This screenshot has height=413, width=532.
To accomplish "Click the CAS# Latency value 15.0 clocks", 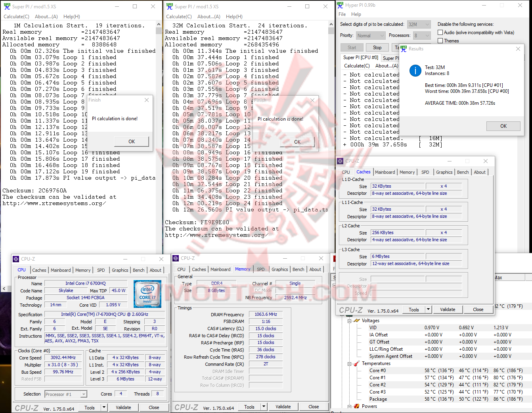I will [266, 328].
